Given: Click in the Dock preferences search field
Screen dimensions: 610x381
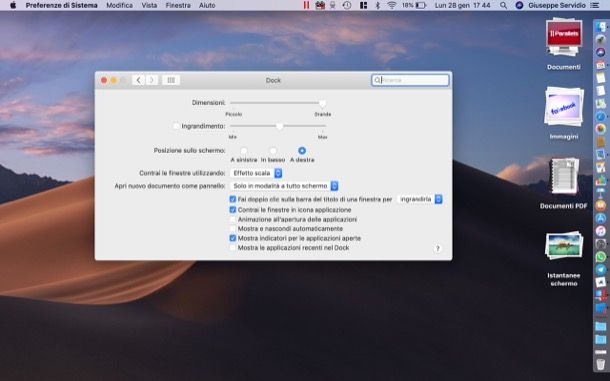Looking at the screenshot, I should click(410, 80).
